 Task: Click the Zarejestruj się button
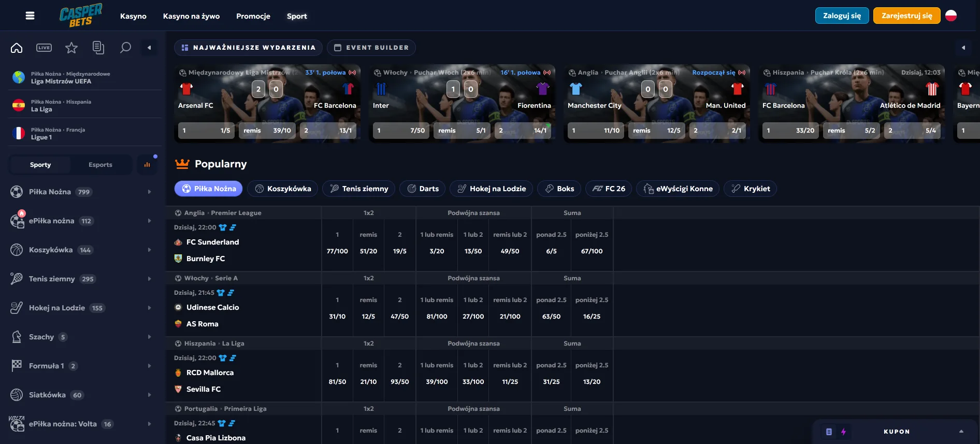point(906,16)
